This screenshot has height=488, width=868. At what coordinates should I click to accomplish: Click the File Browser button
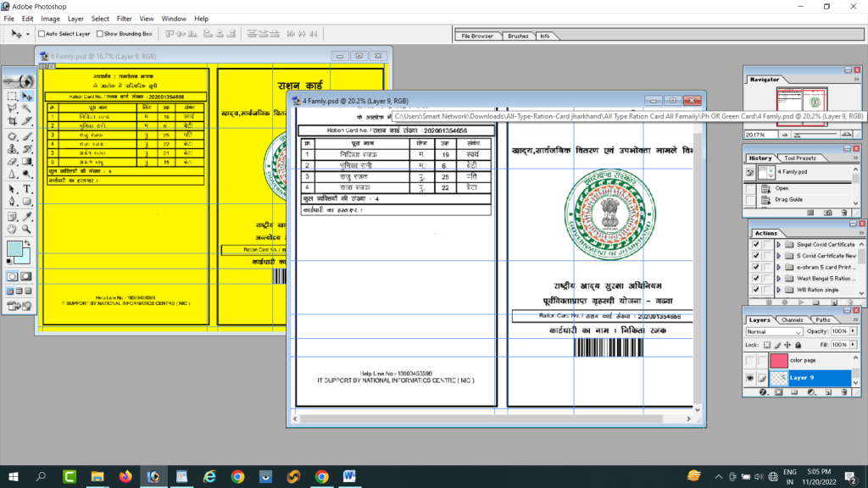478,36
